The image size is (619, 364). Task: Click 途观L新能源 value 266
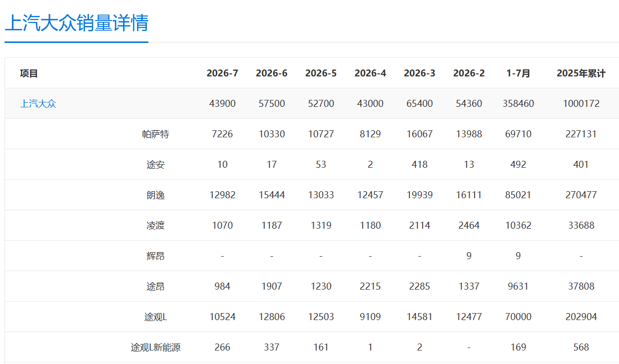pyautogui.click(x=222, y=348)
